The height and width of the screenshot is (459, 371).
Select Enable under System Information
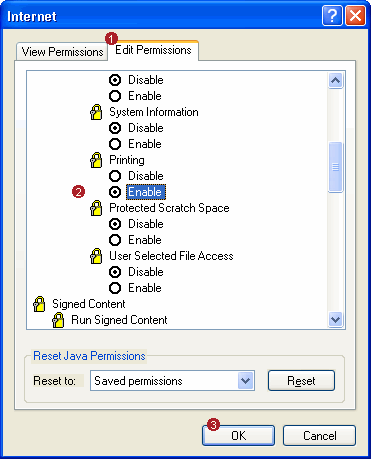point(115,144)
